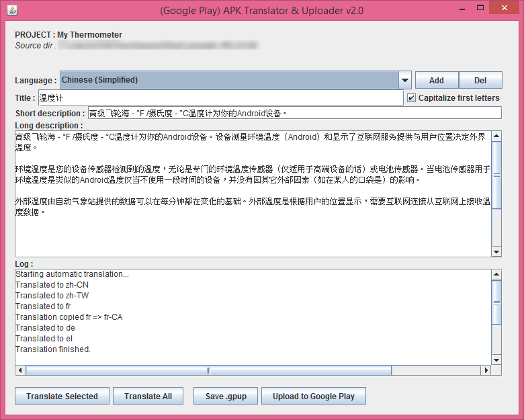Click the Long description vertical scrollbar thumb

coord(496,175)
